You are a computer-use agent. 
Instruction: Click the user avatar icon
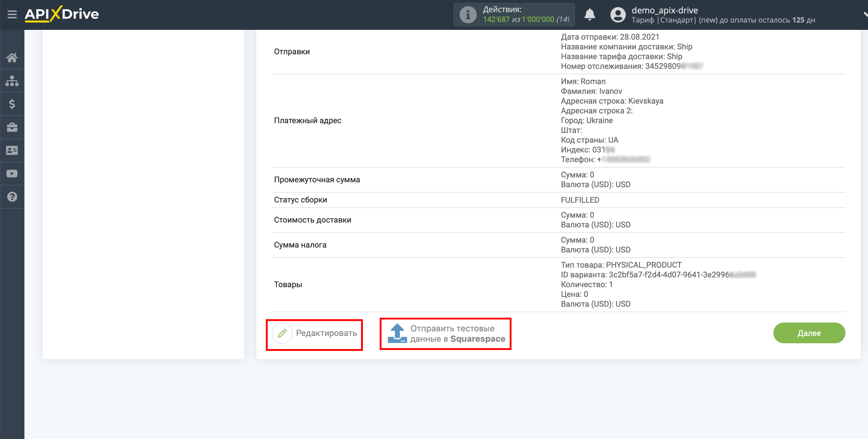pyautogui.click(x=618, y=14)
